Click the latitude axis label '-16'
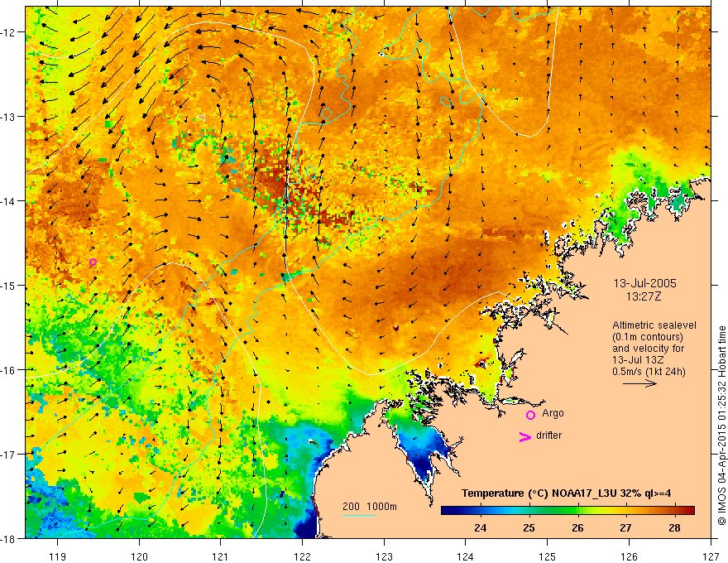 (x=8, y=370)
